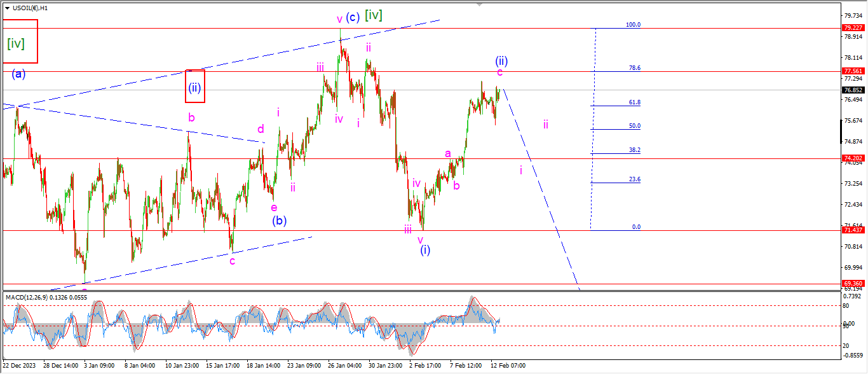Click the 79.227 red price level tag
This screenshot has width=868, height=374.
point(852,28)
